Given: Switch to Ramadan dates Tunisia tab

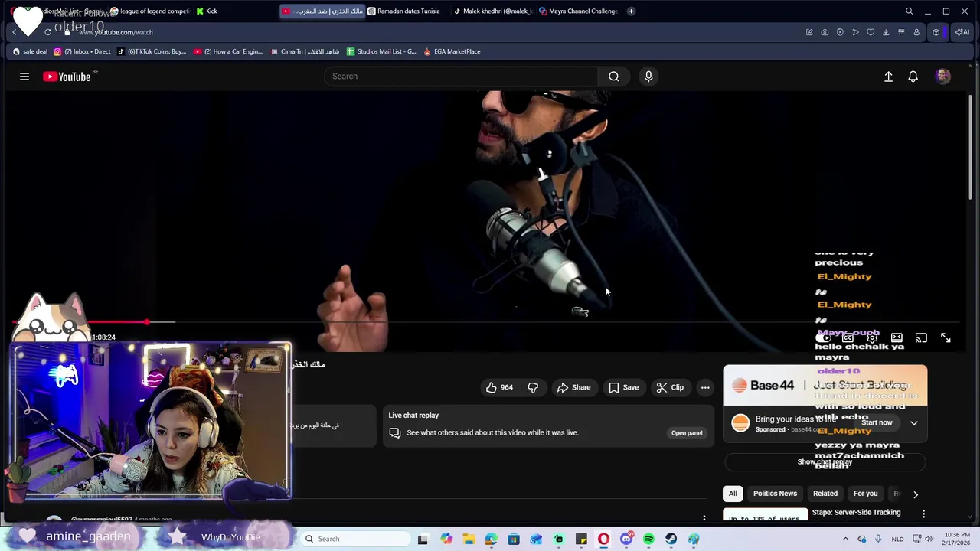Looking at the screenshot, I should pyautogui.click(x=403, y=11).
